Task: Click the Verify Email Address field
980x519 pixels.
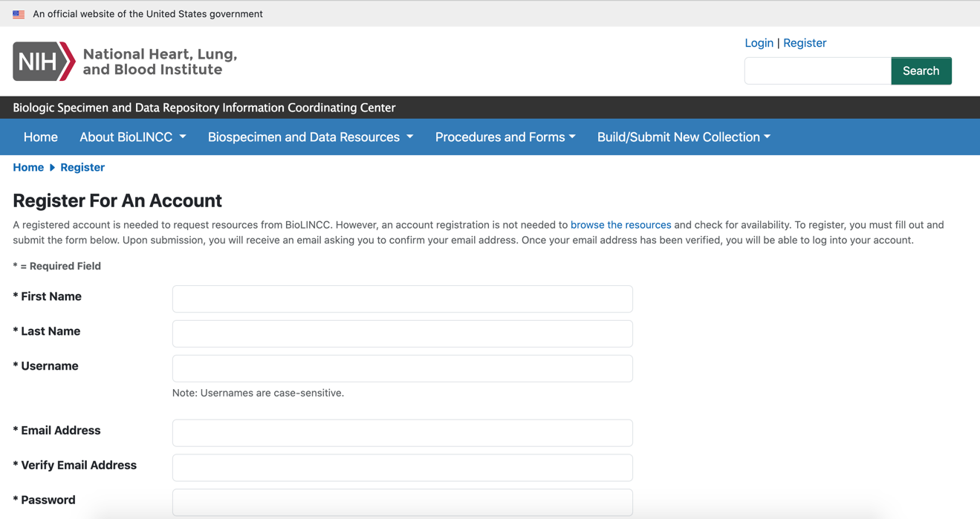Action: click(402, 468)
